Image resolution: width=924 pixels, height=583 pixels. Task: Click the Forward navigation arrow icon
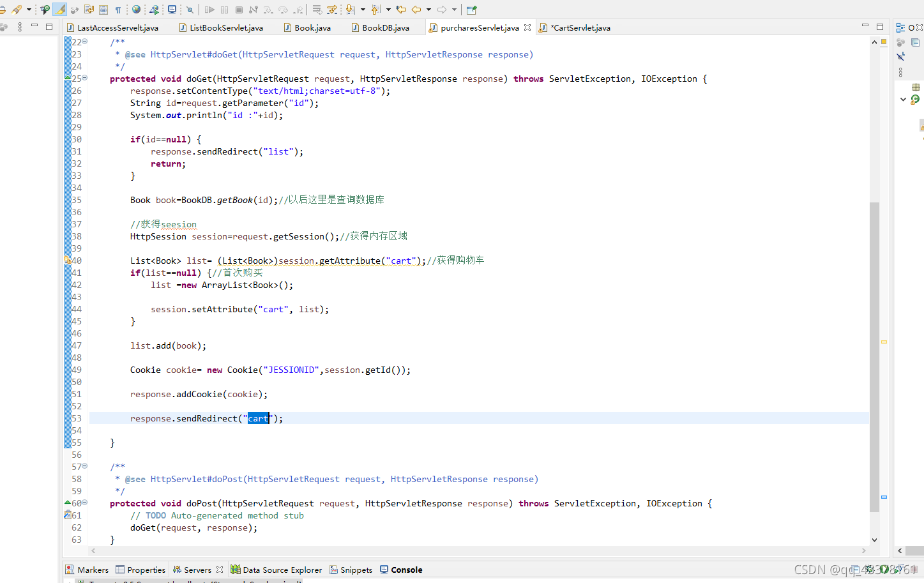[441, 10]
